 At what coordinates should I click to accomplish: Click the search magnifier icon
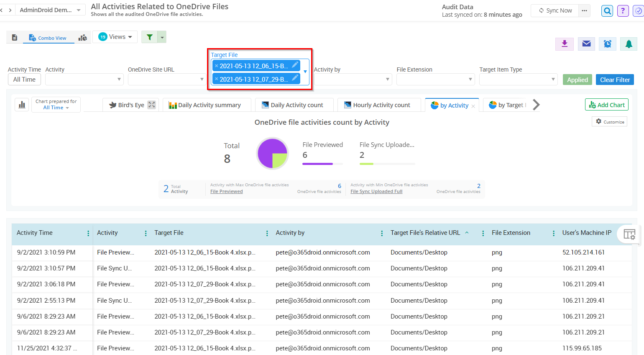click(607, 11)
